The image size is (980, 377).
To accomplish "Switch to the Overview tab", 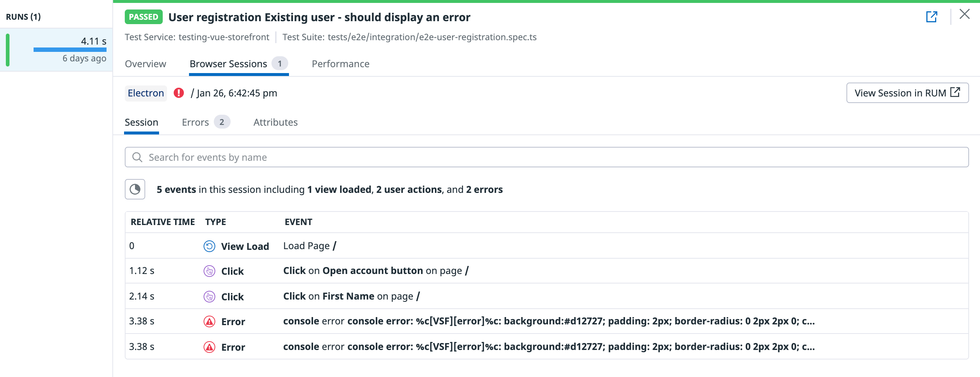I will (145, 64).
